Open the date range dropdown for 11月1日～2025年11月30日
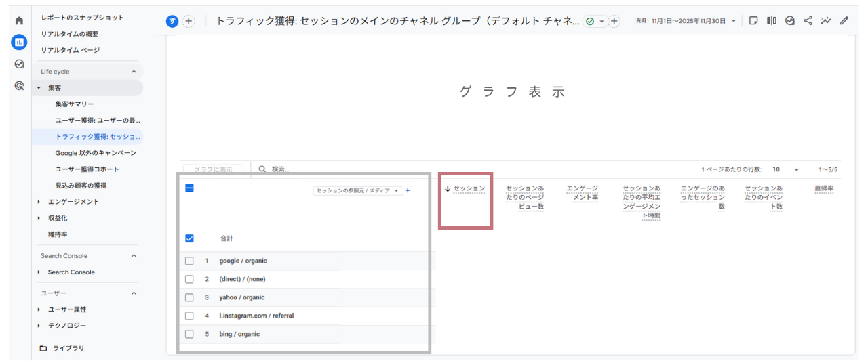868x363 pixels. tap(693, 21)
